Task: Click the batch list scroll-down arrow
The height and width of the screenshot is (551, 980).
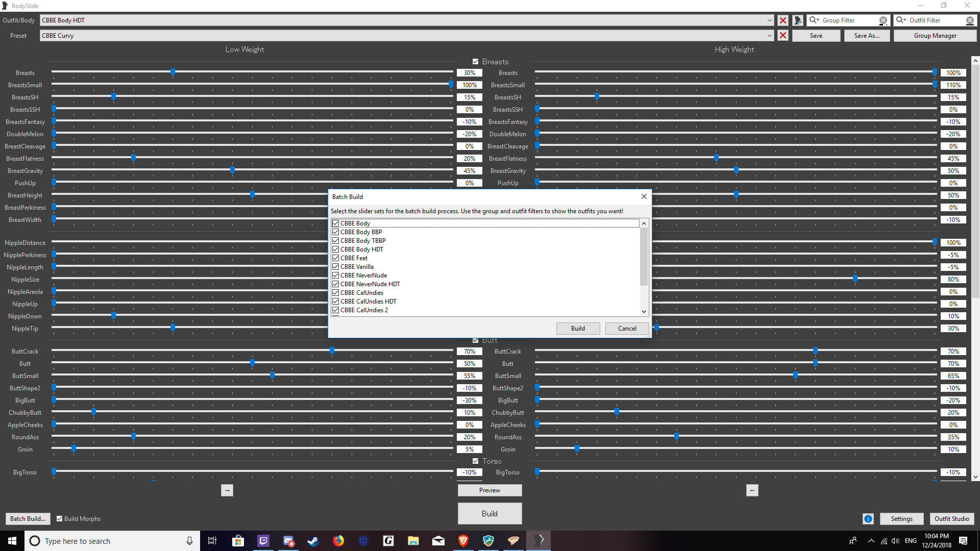Action: (644, 312)
